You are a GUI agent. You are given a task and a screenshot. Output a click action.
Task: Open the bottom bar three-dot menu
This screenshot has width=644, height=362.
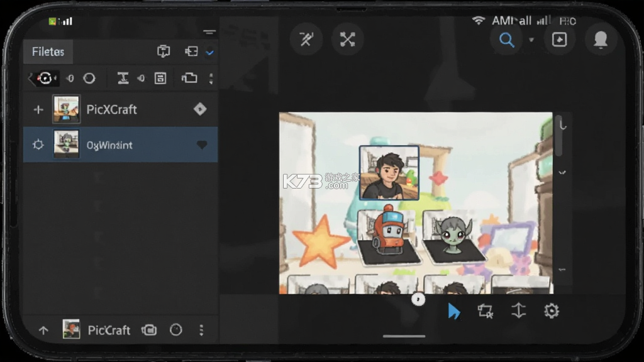(x=201, y=330)
